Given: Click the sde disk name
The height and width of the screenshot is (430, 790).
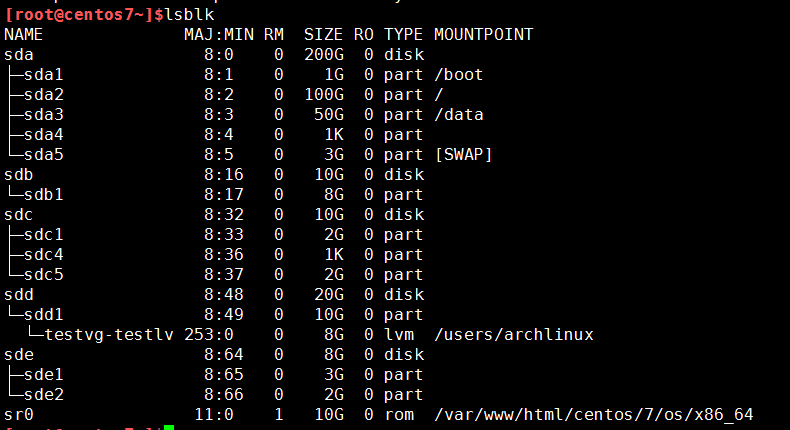Looking at the screenshot, I should [x=19, y=354].
